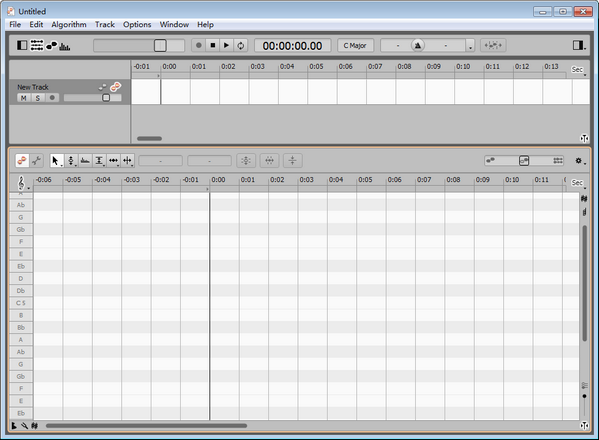Toggle the right sidebar pane icon

(579, 45)
